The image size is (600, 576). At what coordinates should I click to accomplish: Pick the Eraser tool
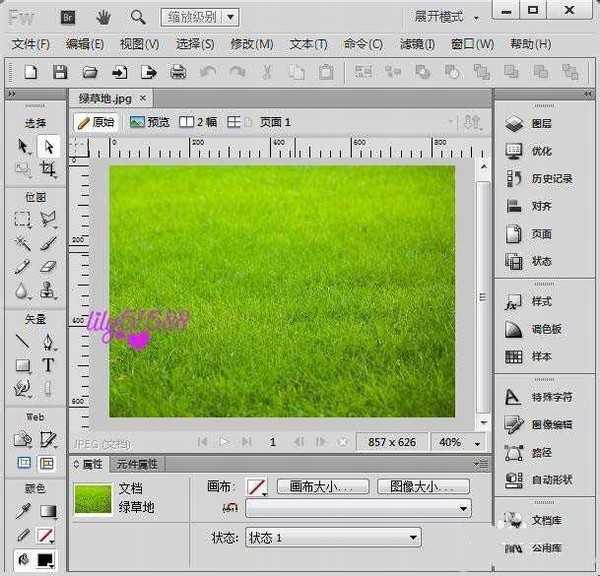pyautogui.click(x=47, y=267)
